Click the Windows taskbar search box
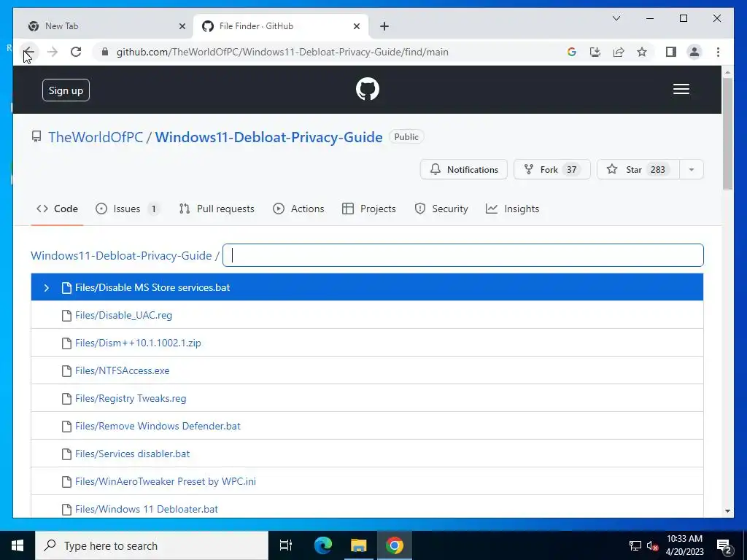This screenshot has width=747, height=560. click(152, 545)
